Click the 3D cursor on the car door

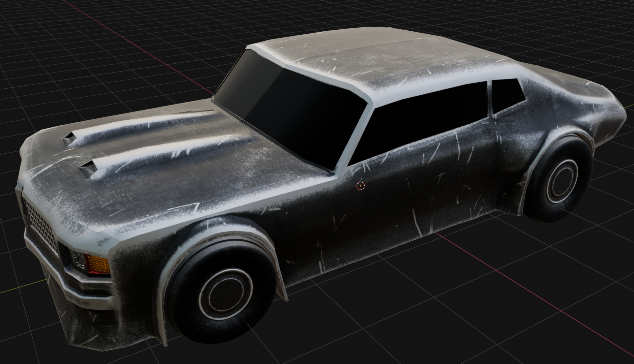tap(360, 186)
